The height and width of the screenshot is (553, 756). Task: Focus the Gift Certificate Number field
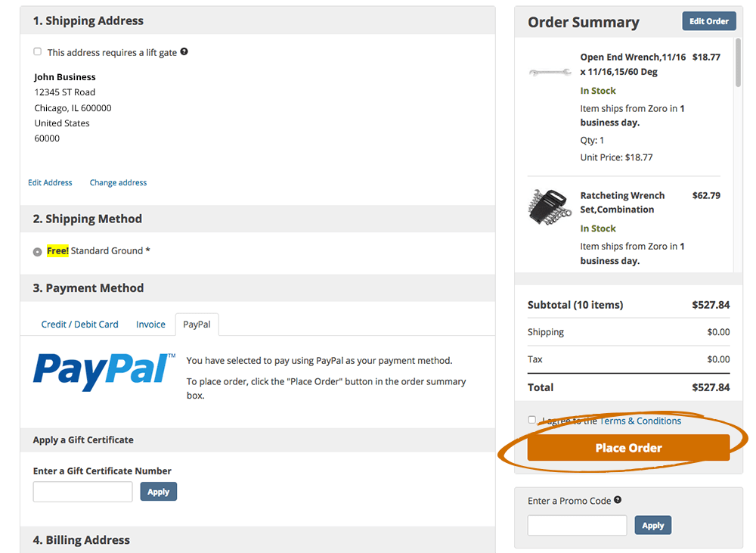[83, 492]
